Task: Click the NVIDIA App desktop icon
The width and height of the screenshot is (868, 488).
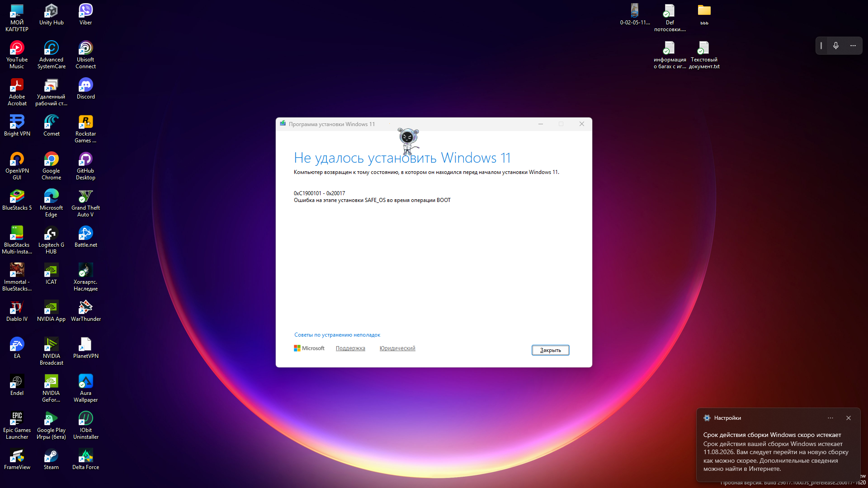Action: (51, 311)
